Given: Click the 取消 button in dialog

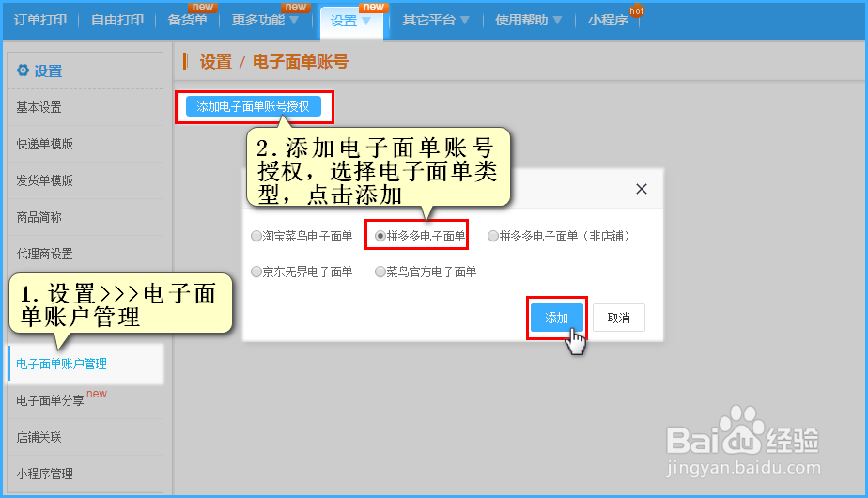Looking at the screenshot, I should 618,318.
